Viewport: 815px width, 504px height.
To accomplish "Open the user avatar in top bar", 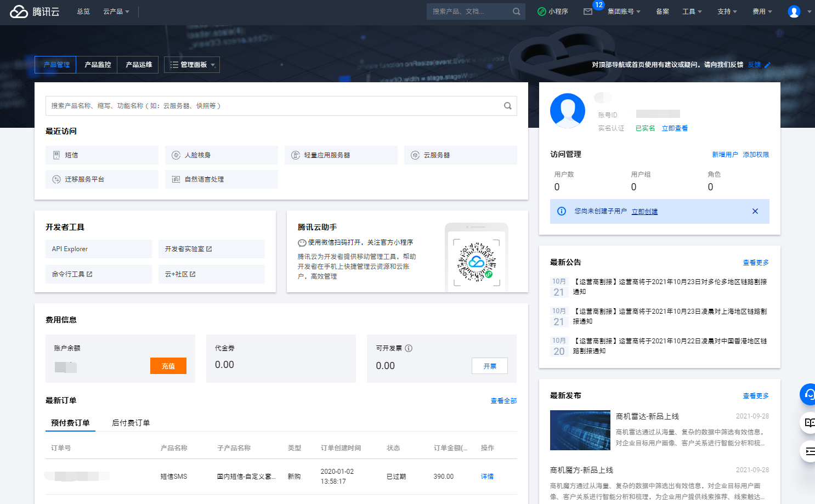I will 794,12.
